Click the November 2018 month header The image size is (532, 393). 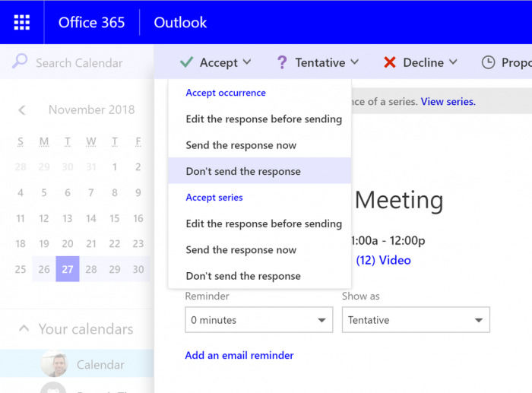[x=92, y=109]
